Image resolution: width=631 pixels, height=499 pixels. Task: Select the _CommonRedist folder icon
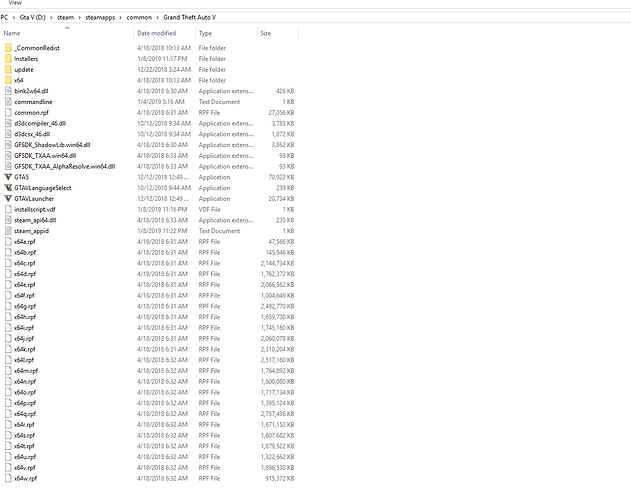click(x=8, y=48)
